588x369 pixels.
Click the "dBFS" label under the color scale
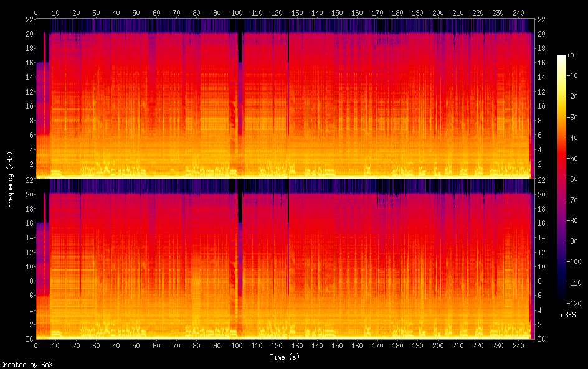[567, 315]
